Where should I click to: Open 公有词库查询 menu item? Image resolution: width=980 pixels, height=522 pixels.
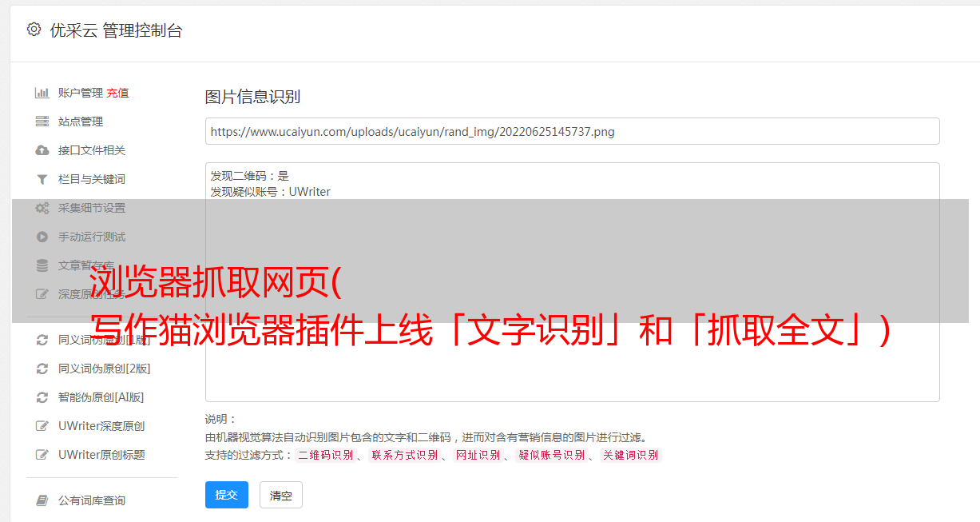coord(92,500)
